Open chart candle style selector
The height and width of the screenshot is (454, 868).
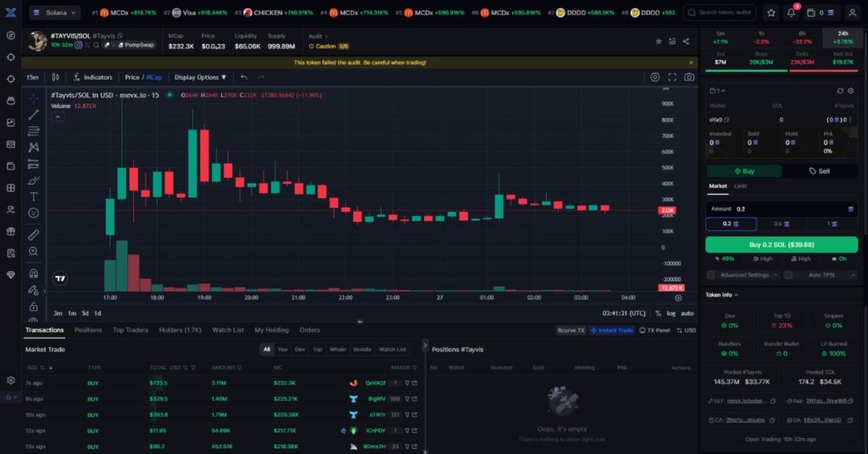pos(55,77)
